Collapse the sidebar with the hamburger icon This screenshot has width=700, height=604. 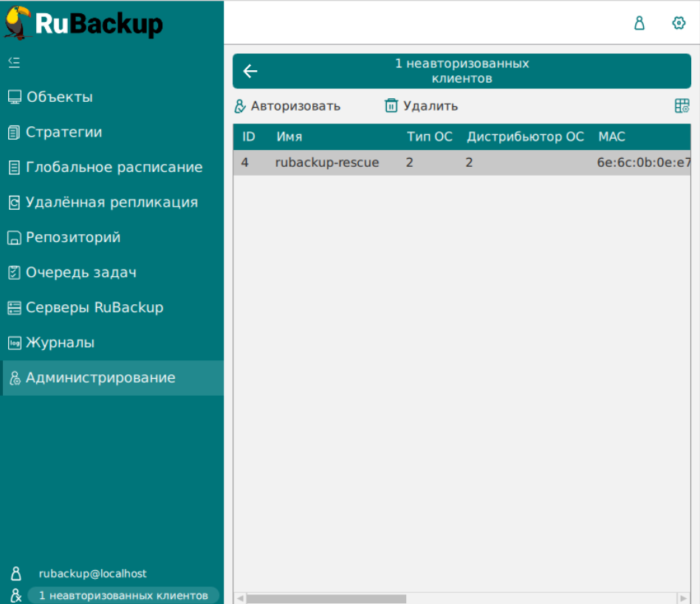[x=13, y=62]
